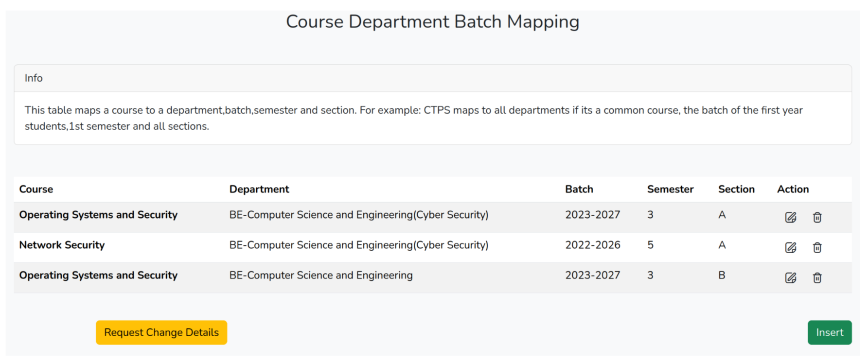
Task: Edit the Operating Systems Section A mapping
Action: tap(790, 217)
